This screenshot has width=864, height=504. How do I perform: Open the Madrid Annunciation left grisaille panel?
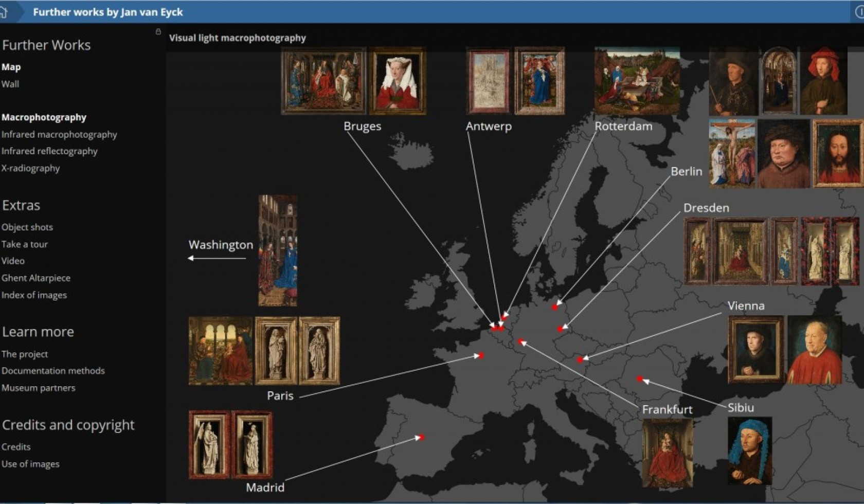click(x=209, y=445)
